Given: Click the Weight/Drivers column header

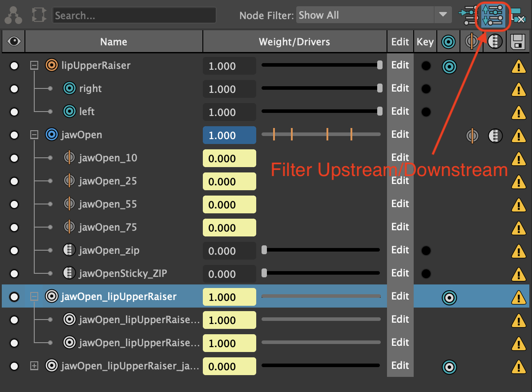Looking at the screenshot, I should click(x=294, y=42).
